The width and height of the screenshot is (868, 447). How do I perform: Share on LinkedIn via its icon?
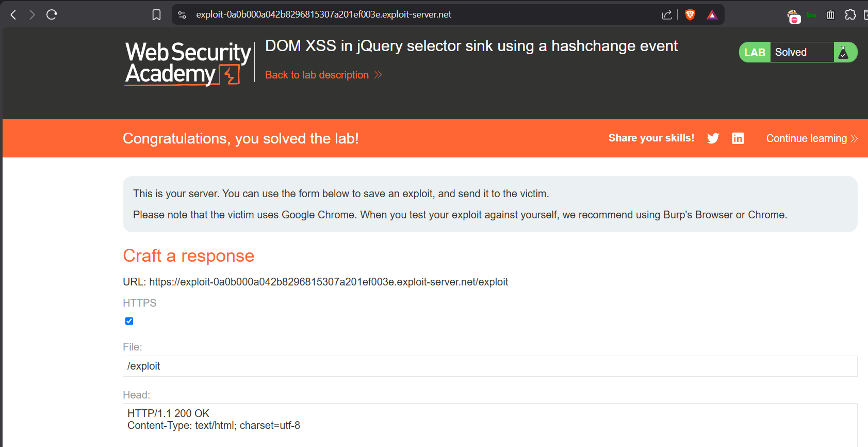pos(738,138)
